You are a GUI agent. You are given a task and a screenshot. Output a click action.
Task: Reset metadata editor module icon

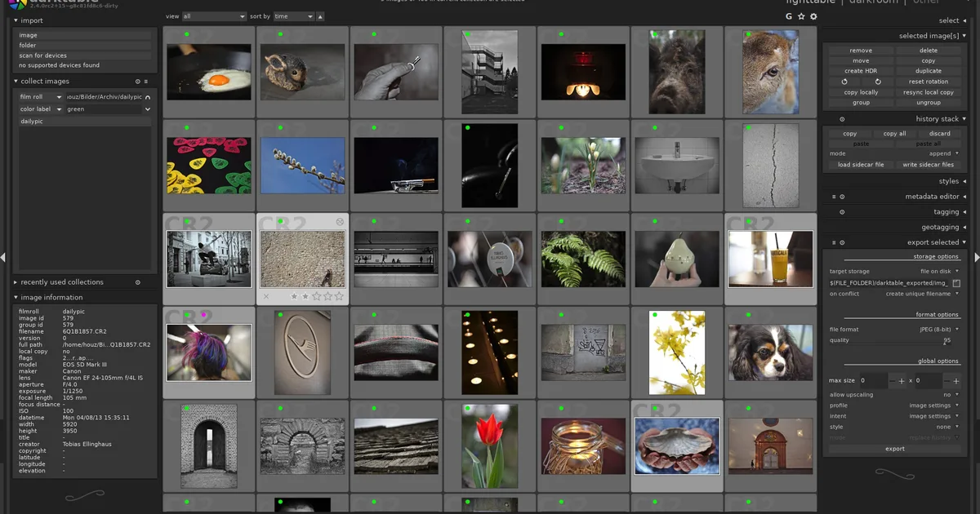pos(842,197)
